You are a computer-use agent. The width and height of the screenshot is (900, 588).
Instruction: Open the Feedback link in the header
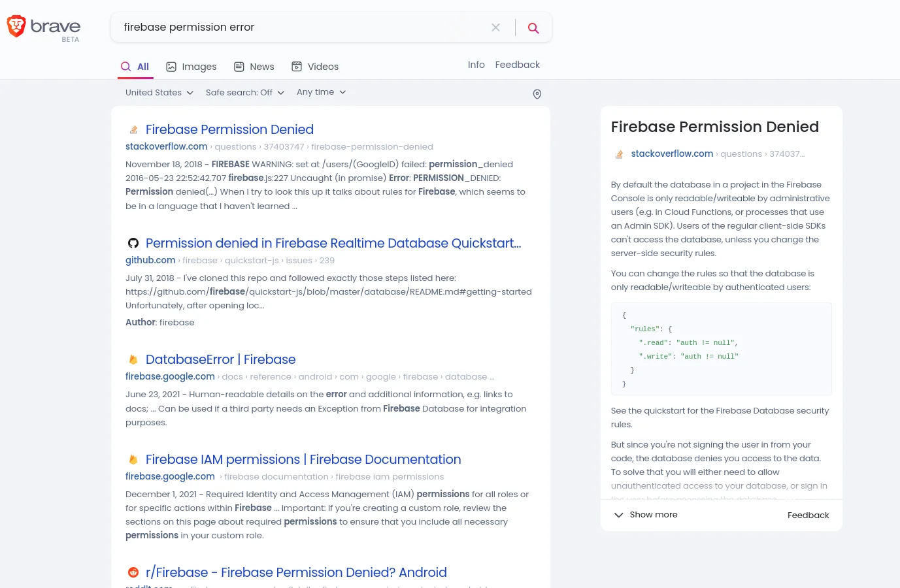[518, 65]
